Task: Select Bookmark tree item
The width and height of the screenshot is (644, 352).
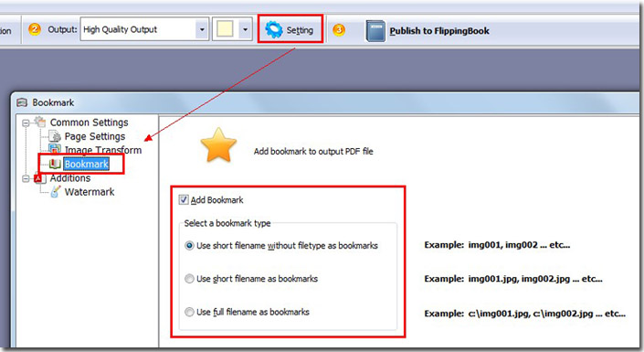Action: (x=86, y=164)
